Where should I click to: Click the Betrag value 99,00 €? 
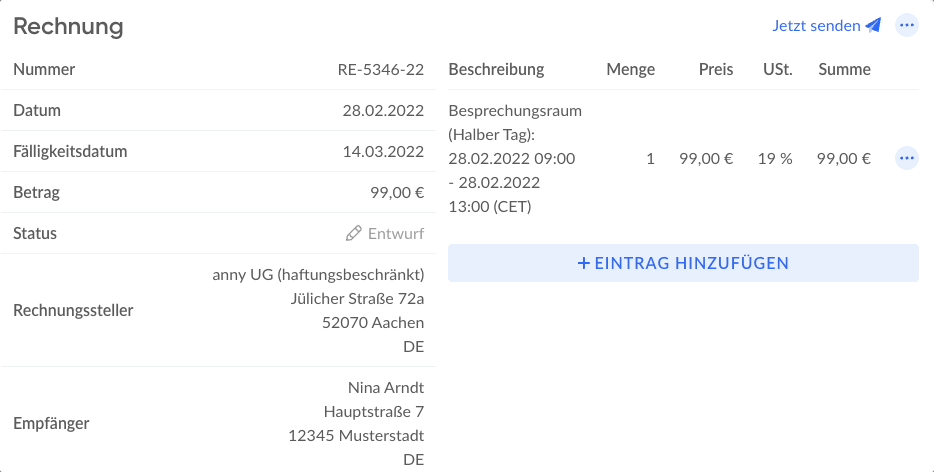tap(397, 192)
